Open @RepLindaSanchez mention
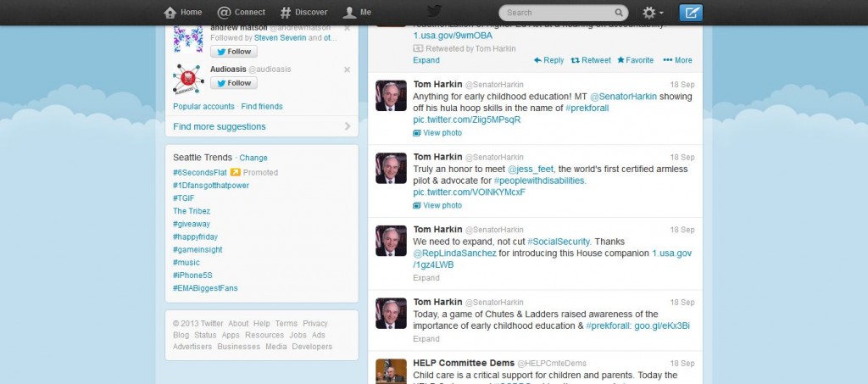868x384 pixels. 454,253
